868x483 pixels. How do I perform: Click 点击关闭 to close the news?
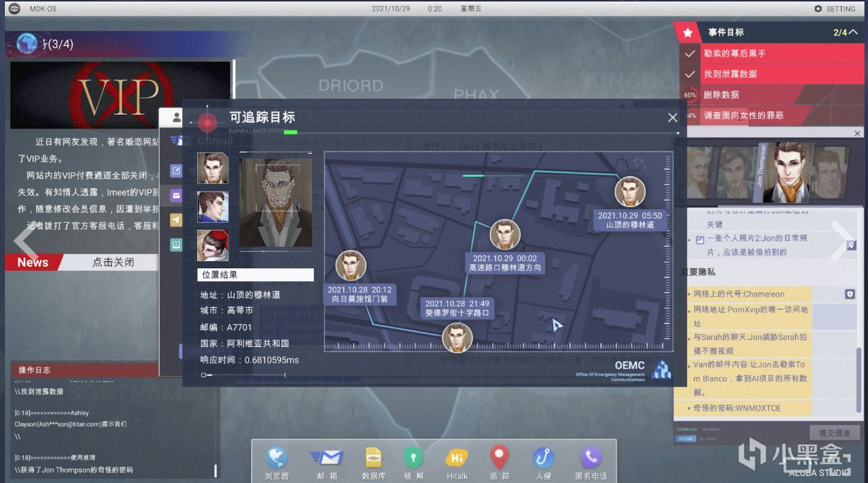113,262
